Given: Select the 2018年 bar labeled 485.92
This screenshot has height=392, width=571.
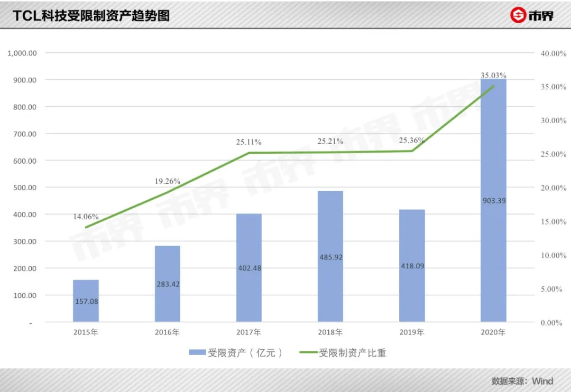Looking at the screenshot, I should pyautogui.click(x=330, y=256).
